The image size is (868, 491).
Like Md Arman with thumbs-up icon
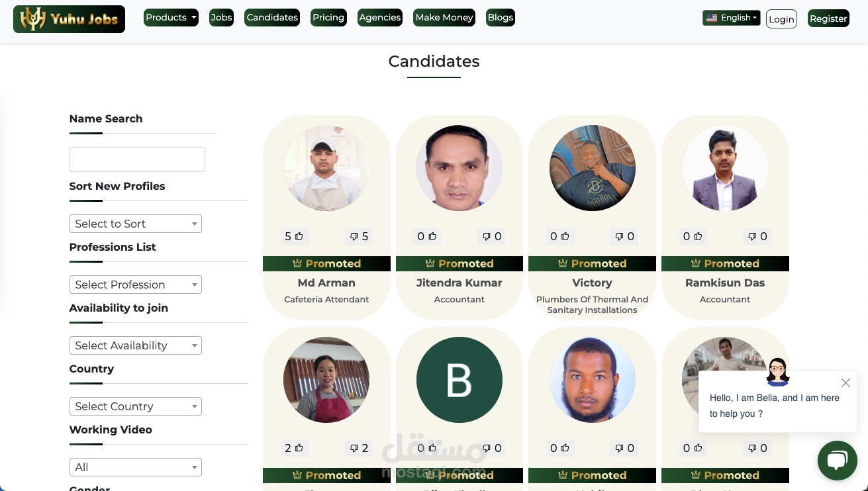(x=299, y=236)
